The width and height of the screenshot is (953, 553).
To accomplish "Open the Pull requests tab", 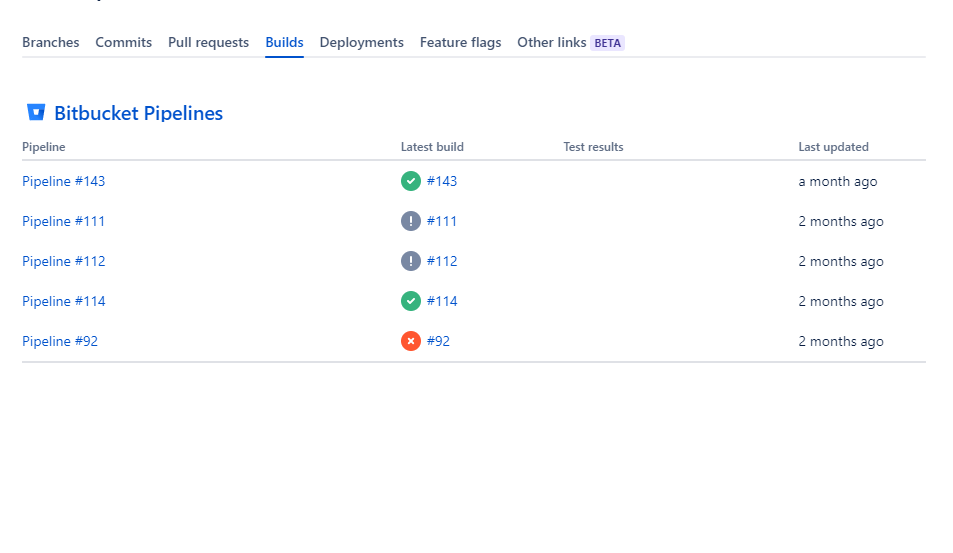I will pyautogui.click(x=208, y=43).
